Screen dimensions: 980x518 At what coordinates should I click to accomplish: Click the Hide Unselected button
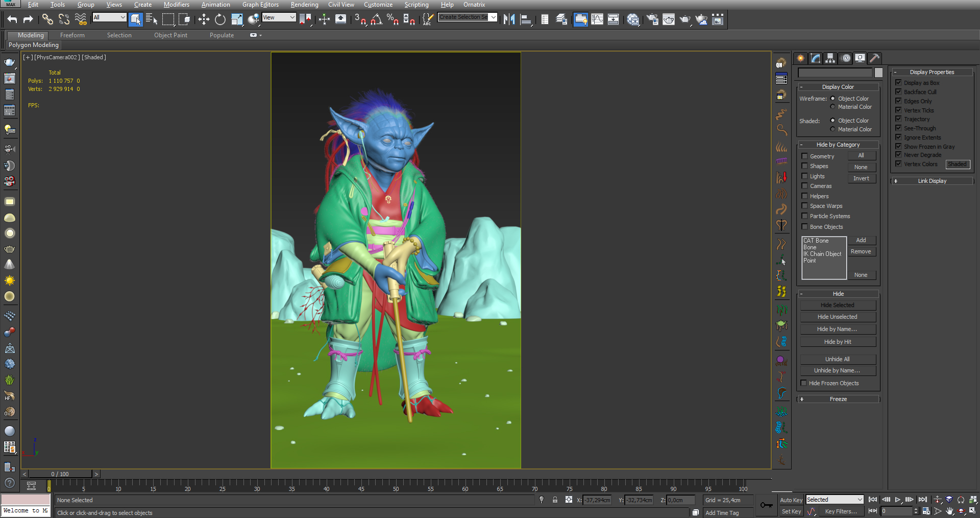(x=838, y=317)
